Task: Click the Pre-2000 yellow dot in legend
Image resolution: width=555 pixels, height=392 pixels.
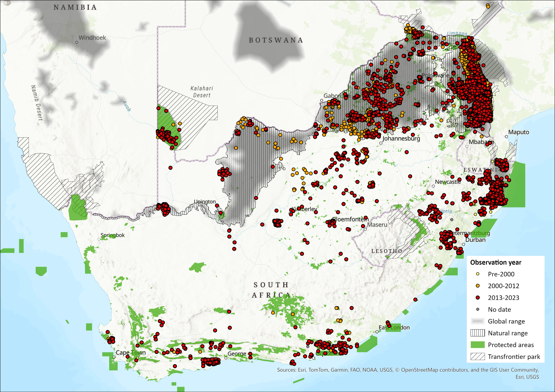Action: coord(477,274)
